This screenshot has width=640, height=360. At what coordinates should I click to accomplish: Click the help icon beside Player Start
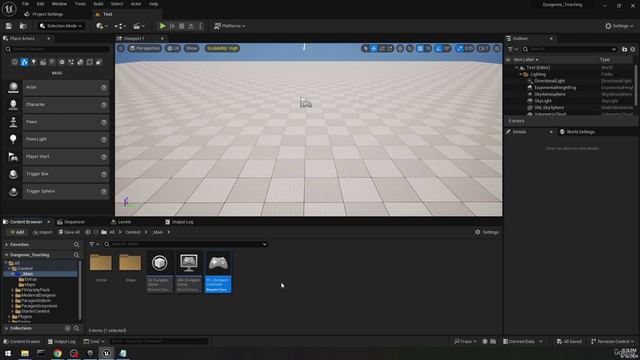pyautogui.click(x=104, y=157)
